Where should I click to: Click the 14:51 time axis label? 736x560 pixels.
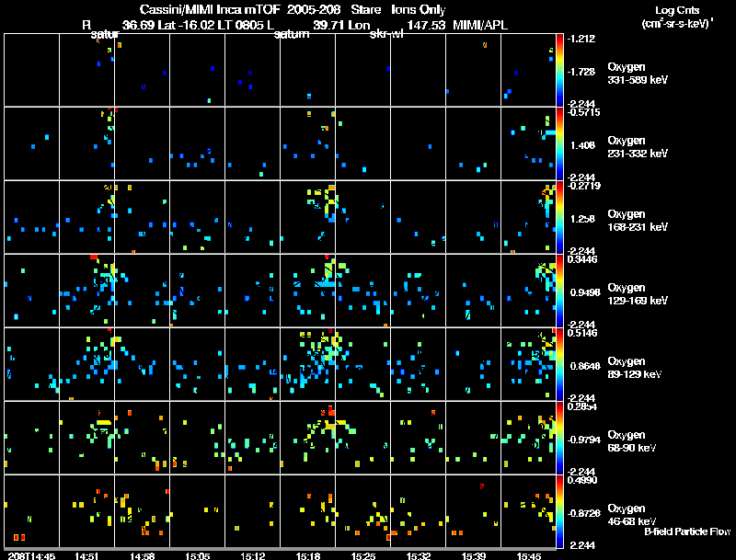point(86,556)
